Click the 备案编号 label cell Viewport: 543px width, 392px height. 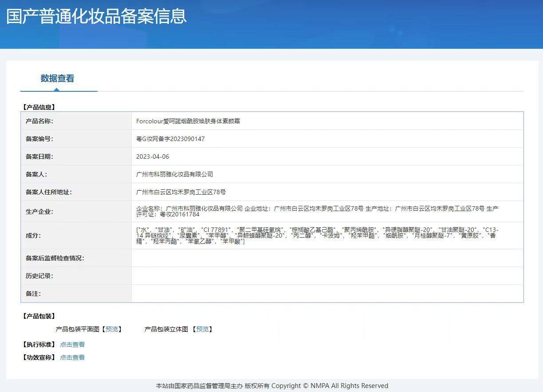coord(76,139)
